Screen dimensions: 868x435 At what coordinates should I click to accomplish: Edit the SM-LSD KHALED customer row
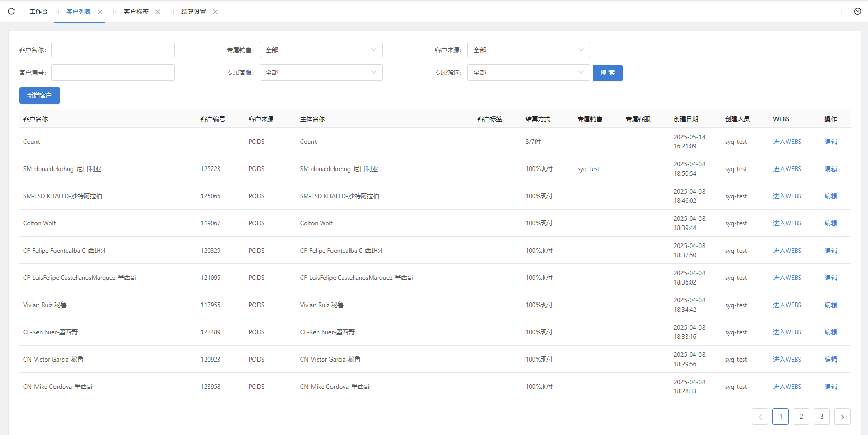tap(830, 196)
